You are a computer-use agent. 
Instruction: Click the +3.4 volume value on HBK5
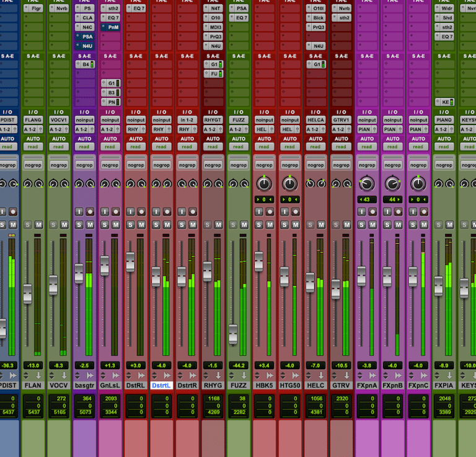pos(264,365)
